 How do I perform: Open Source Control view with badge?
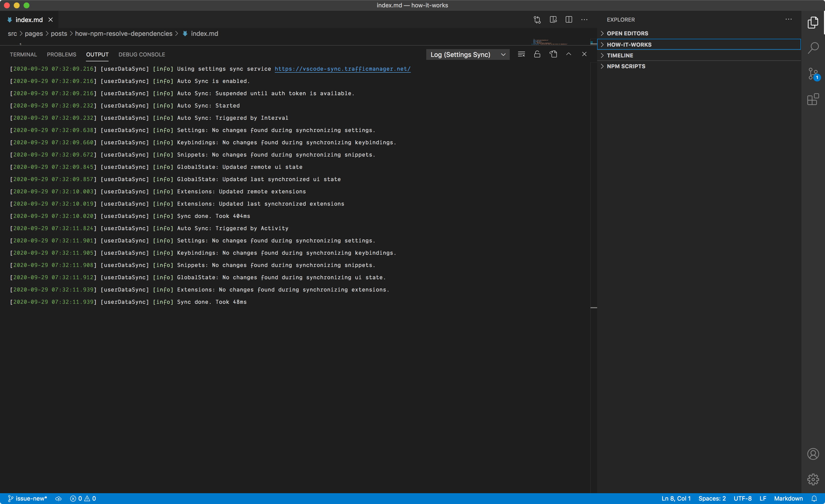pos(813,74)
